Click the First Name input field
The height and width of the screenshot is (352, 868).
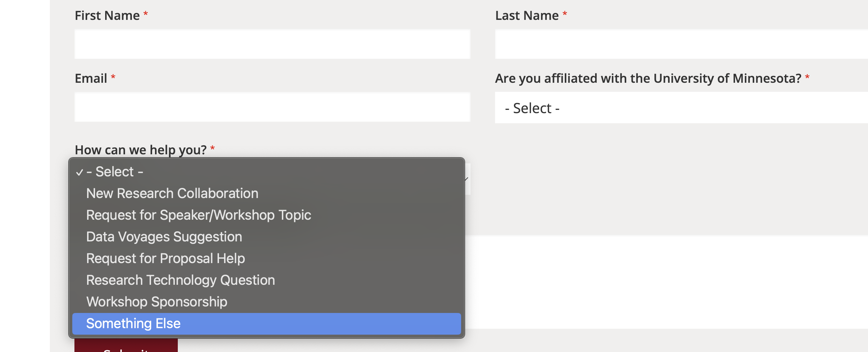[x=272, y=44]
